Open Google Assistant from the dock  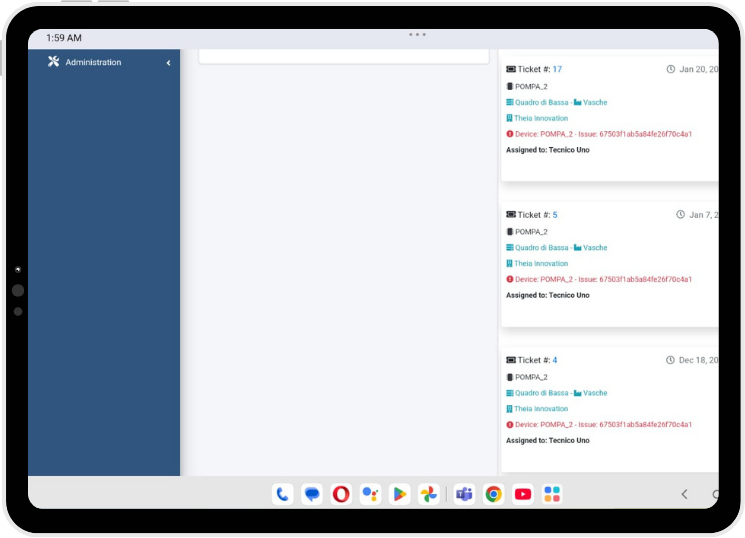371,495
